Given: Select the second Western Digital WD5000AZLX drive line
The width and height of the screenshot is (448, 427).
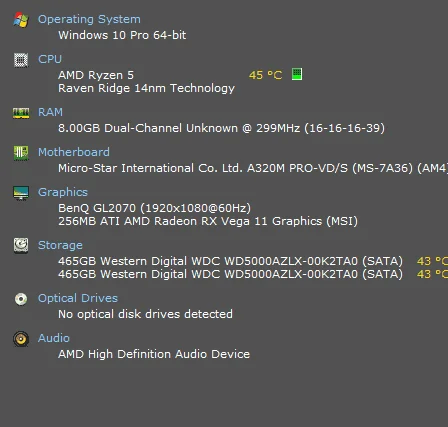Looking at the screenshot, I should [230, 274].
